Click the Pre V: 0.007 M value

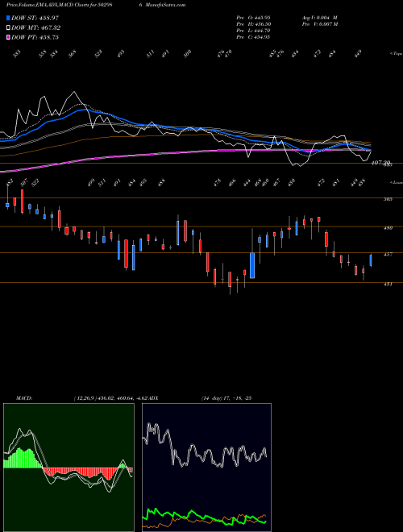point(320,24)
